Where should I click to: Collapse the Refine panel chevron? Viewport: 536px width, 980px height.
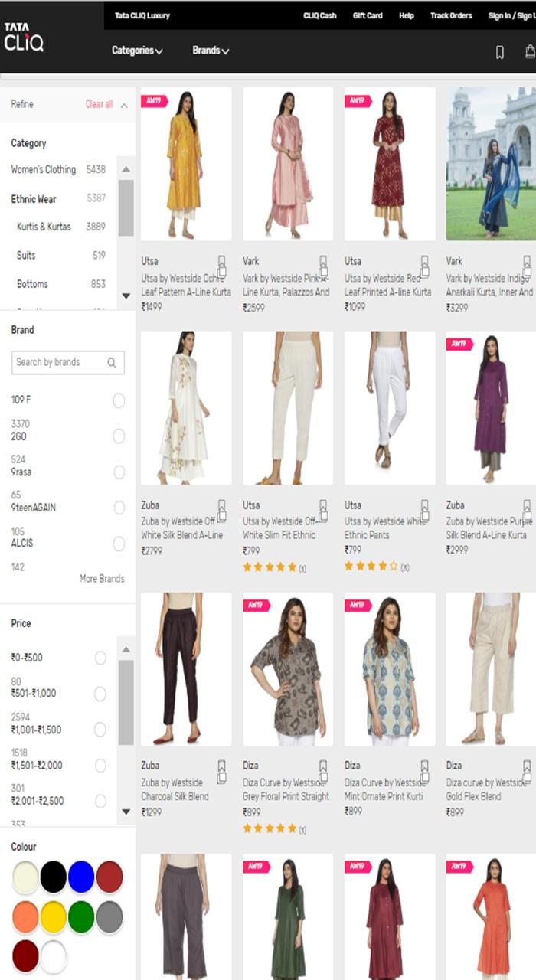coord(124,105)
